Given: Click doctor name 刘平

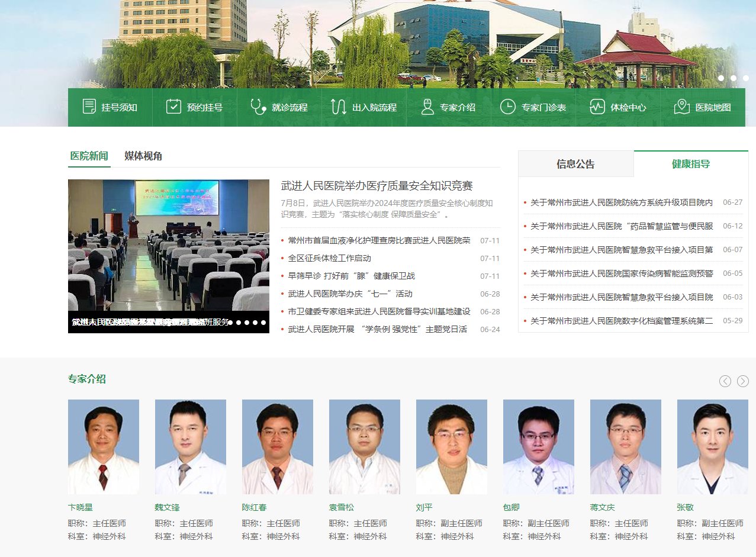Looking at the screenshot, I should tap(424, 507).
